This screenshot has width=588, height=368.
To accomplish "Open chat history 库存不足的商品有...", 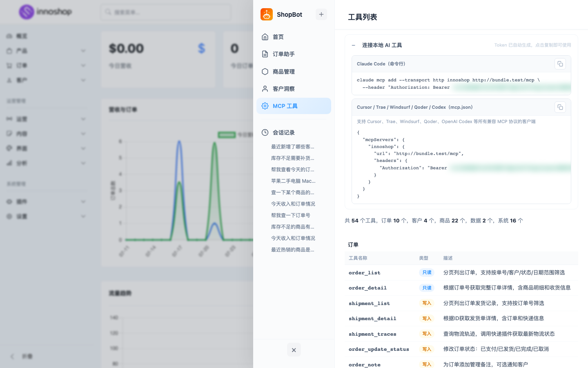I will coord(293,227).
